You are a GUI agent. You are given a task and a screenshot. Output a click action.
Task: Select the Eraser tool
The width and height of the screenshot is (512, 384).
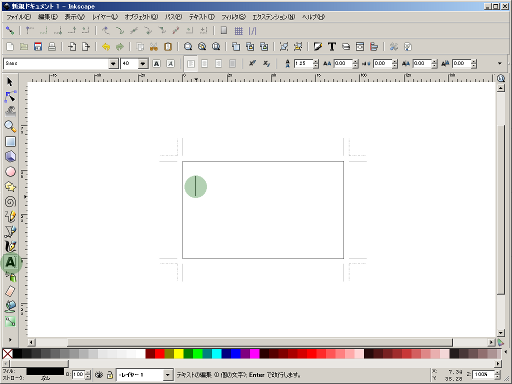(10, 291)
